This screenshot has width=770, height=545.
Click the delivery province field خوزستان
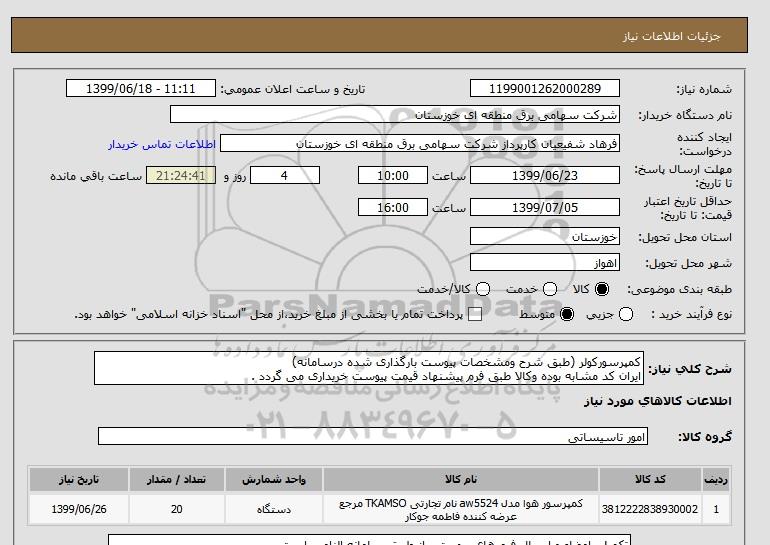(x=545, y=236)
